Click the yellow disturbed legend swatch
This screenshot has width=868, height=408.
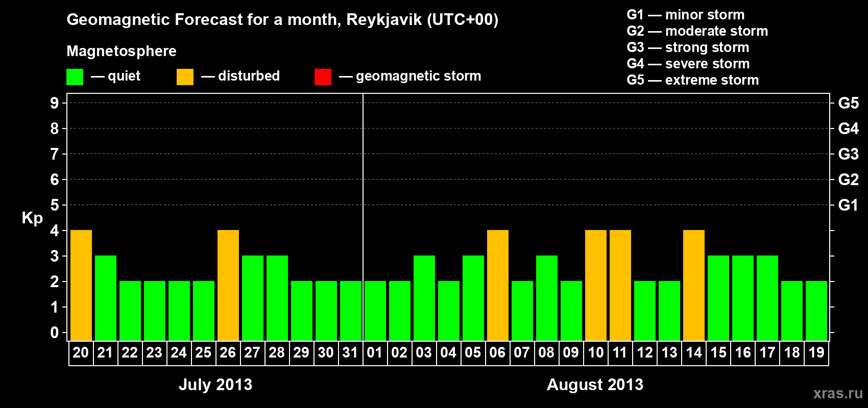(x=185, y=77)
